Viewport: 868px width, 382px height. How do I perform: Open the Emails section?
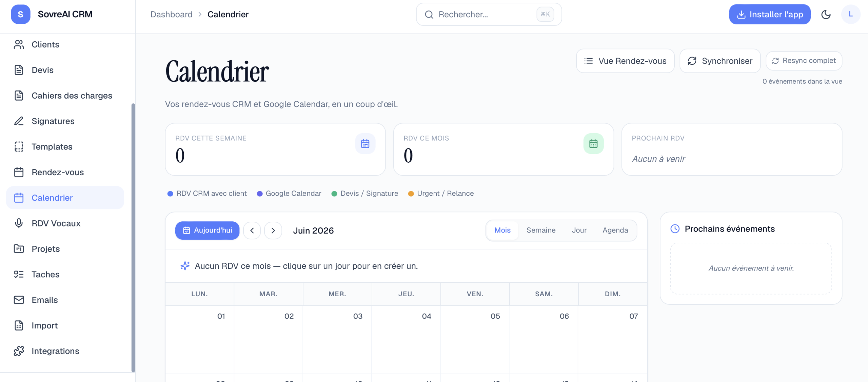point(65,300)
